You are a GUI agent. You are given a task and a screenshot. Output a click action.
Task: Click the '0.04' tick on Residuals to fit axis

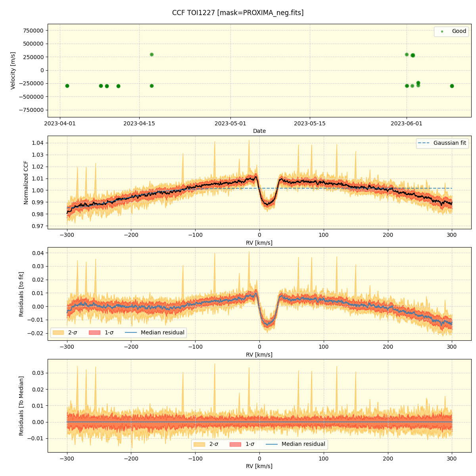point(38,253)
